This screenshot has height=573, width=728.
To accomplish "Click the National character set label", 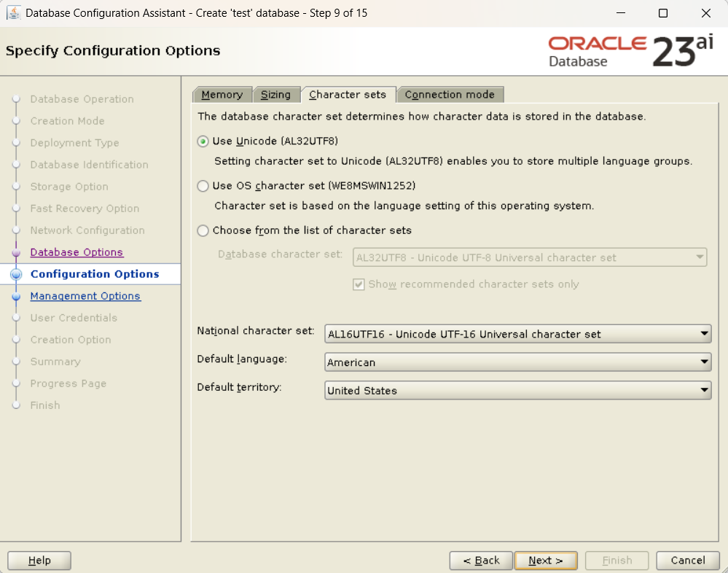I will [x=255, y=331].
